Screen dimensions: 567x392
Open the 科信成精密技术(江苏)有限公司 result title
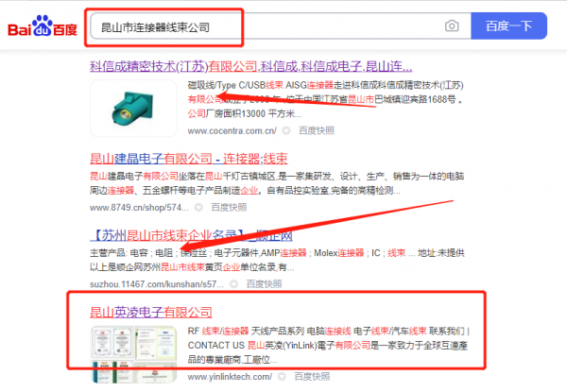[x=250, y=66]
